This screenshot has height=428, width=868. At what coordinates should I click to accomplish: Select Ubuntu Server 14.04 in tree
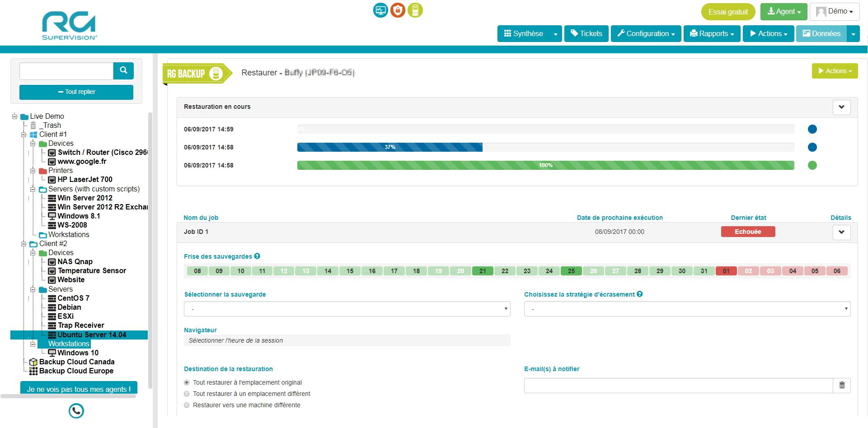pyautogui.click(x=92, y=335)
